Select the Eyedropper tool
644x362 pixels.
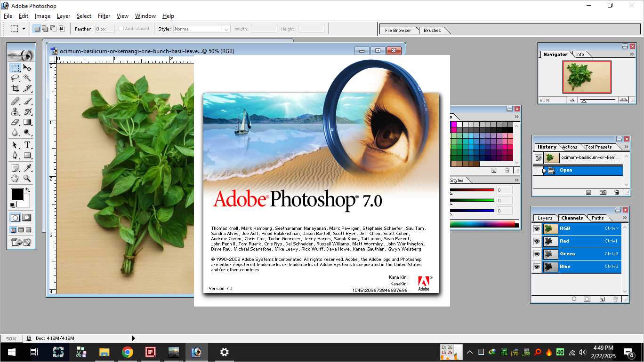pos(27,168)
